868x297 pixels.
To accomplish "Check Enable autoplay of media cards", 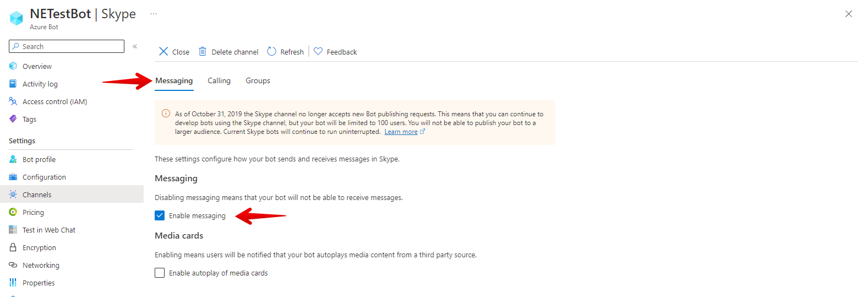I will point(160,273).
